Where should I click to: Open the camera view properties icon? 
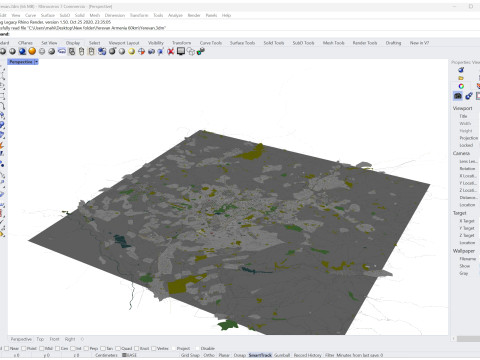point(458,96)
